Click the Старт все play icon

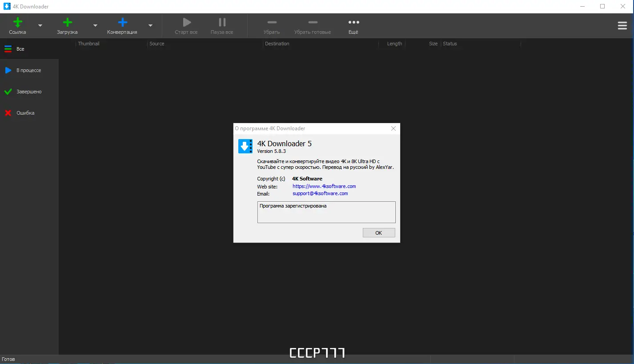[187, 22]
